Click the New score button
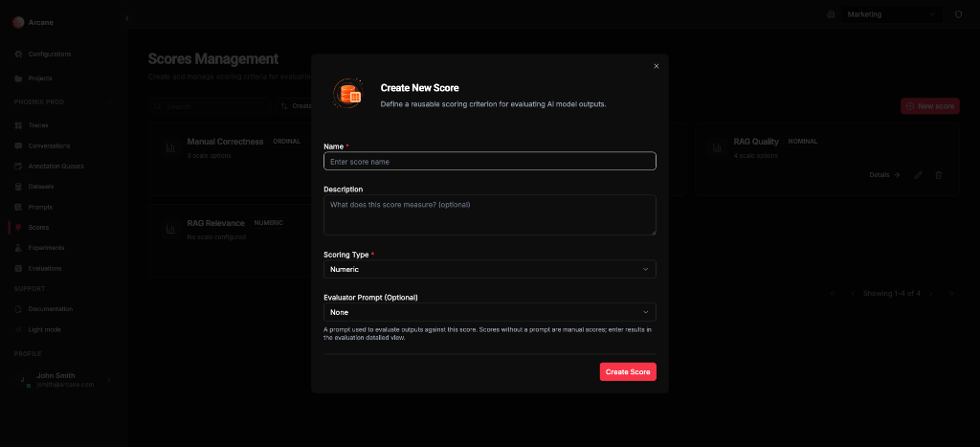980x447 pixels. click(x=930, y=106)
